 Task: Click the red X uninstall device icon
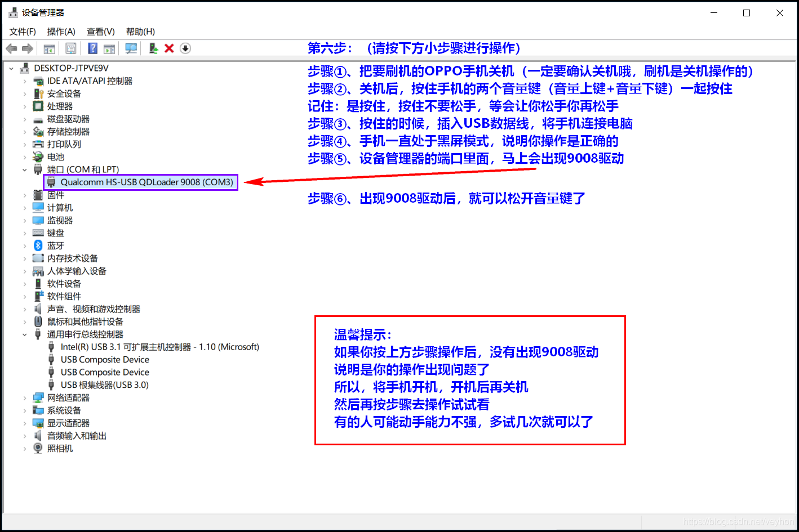(x=169, y=48)
